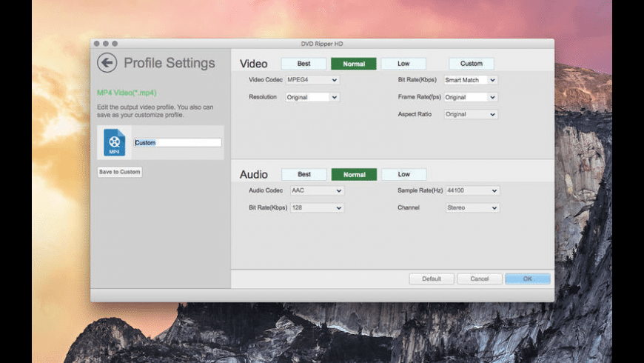
Task: Click the back arrow icon
Action: 107,62
